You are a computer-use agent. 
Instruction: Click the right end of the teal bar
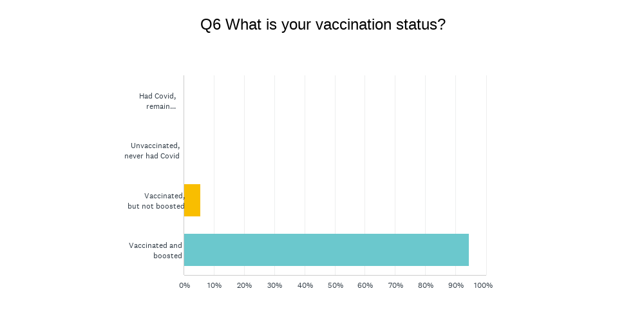coord(468,250)
